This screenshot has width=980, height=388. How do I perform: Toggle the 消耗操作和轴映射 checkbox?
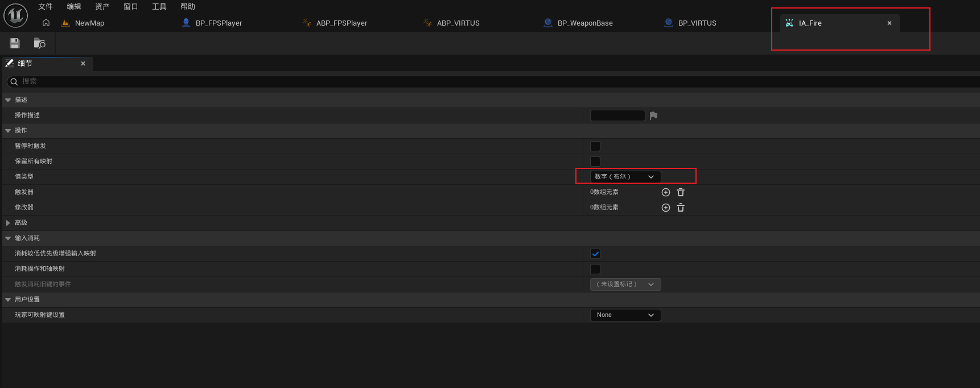tap(595, 269)
